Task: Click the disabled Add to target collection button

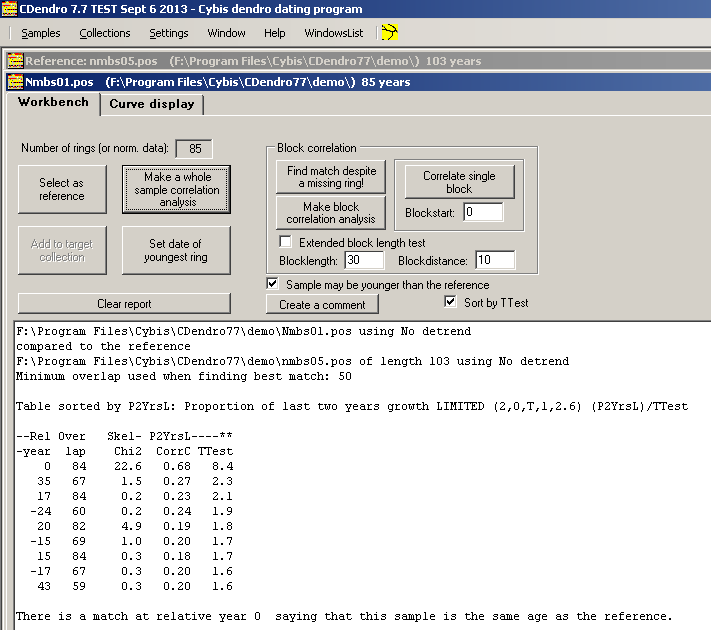Action: click(62, 250)
